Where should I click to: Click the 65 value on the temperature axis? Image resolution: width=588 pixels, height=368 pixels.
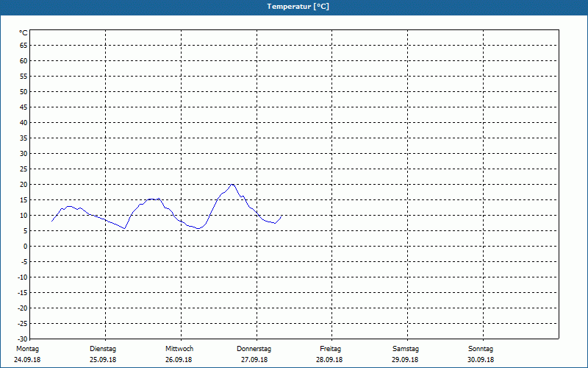tap(24, 46)
